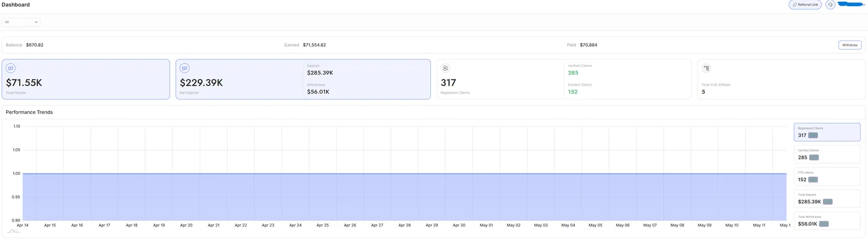Click the 0.95 y-axis label
The image size is (868, 240).
[x=17, y=197]
